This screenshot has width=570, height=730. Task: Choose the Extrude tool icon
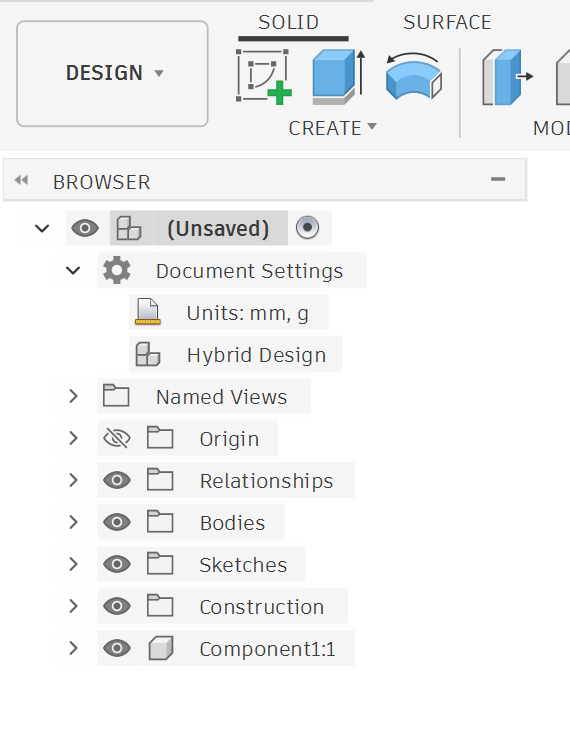pyautogui.click(x=339, y=77)
